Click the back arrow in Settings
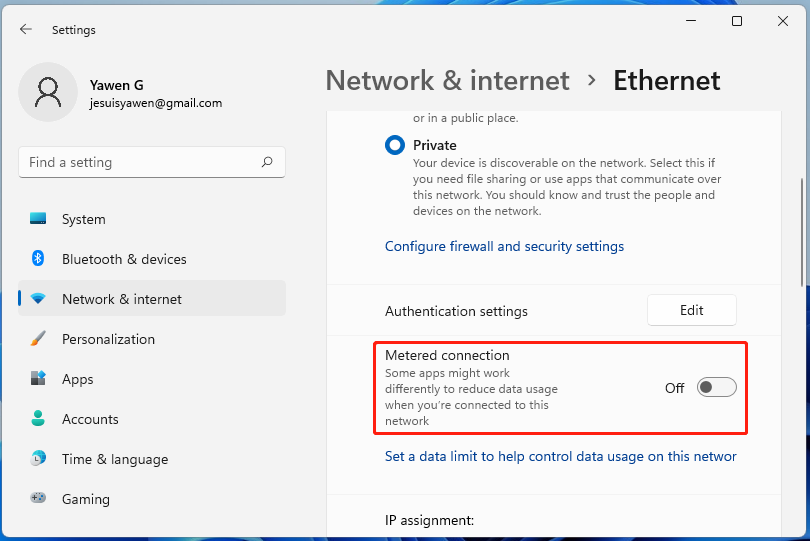Screen dimensions: 810x541 click(x=26, y=30)
